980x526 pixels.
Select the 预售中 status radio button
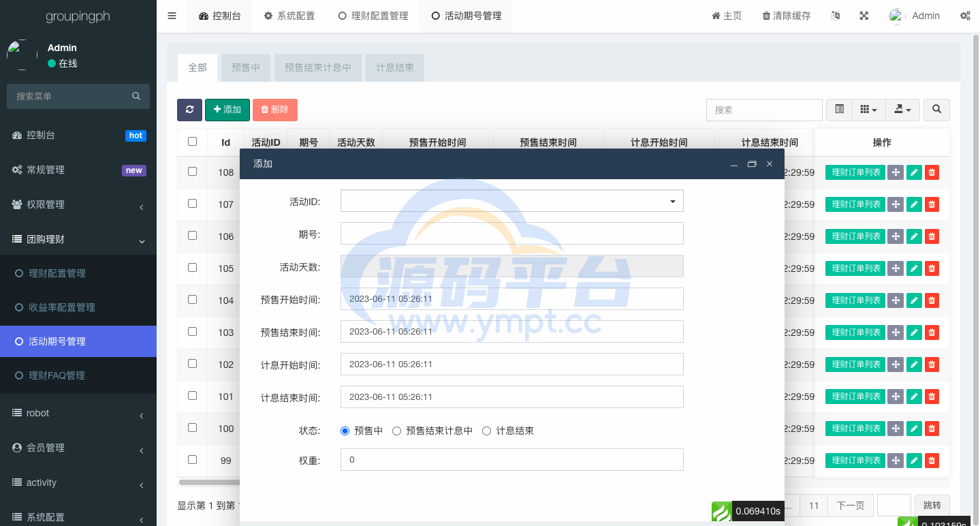(345, 431)
